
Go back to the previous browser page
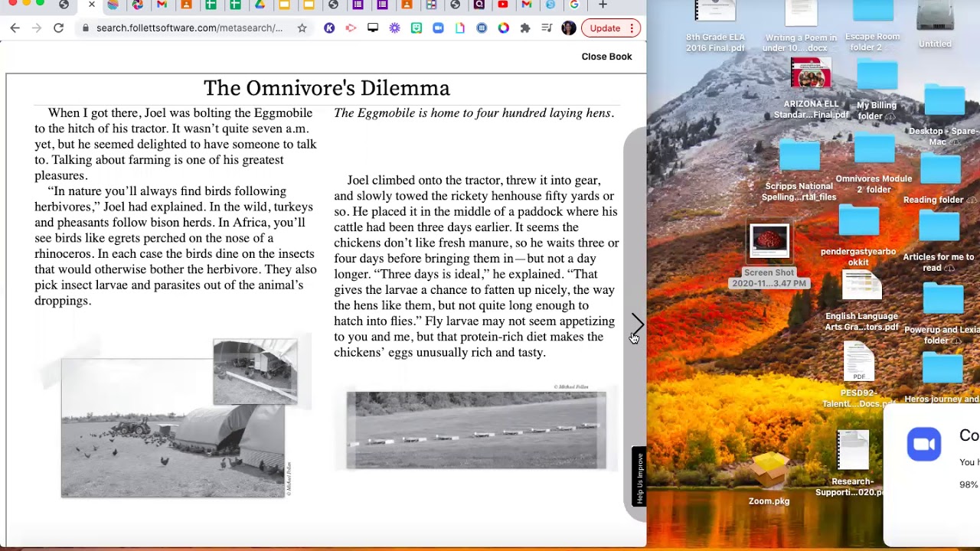[x=15, y=28]
